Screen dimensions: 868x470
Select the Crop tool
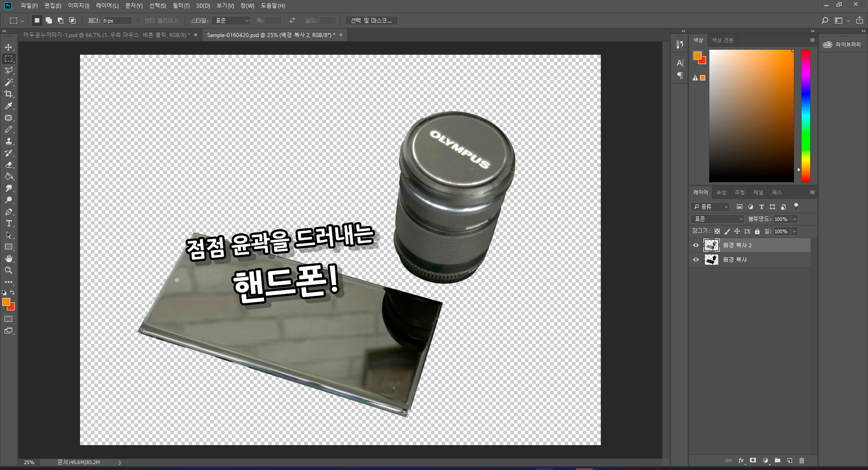9,94
